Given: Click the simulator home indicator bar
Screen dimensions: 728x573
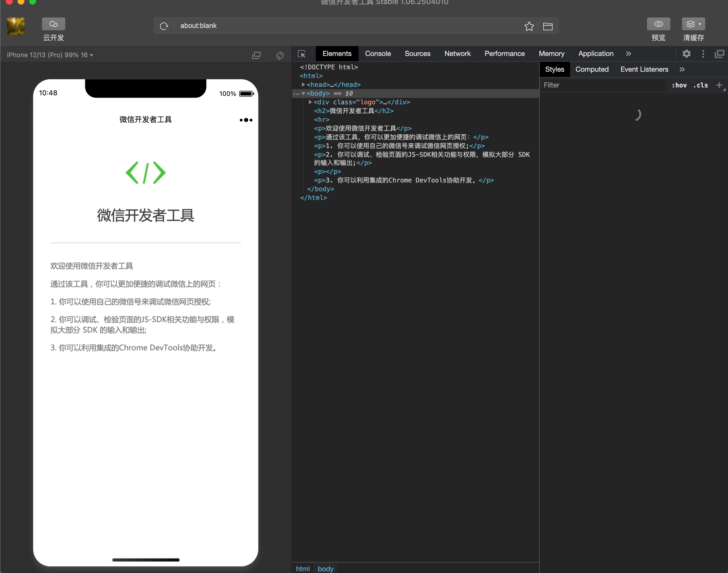Looking at the screenshot, I should point(146,560).
